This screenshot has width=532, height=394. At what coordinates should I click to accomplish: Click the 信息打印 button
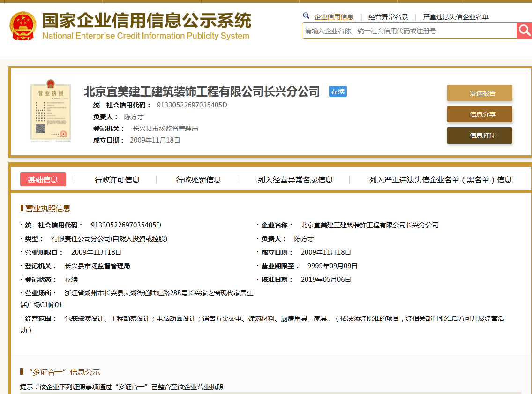pos(480,135)
